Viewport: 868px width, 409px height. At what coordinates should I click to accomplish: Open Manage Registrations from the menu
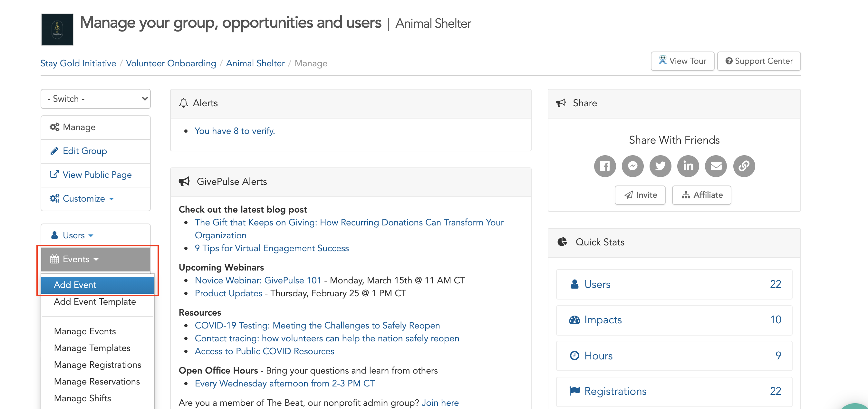[x=97, y=365]
